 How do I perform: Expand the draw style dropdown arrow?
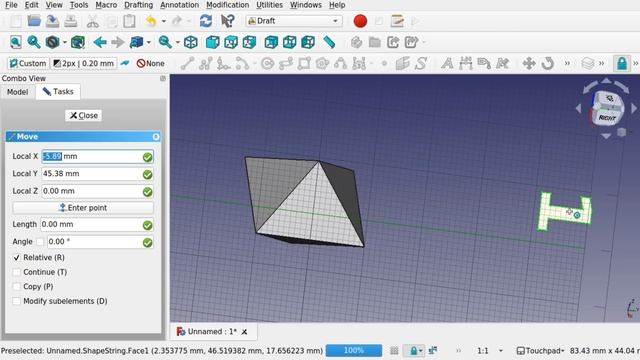[x=64, y=42]
